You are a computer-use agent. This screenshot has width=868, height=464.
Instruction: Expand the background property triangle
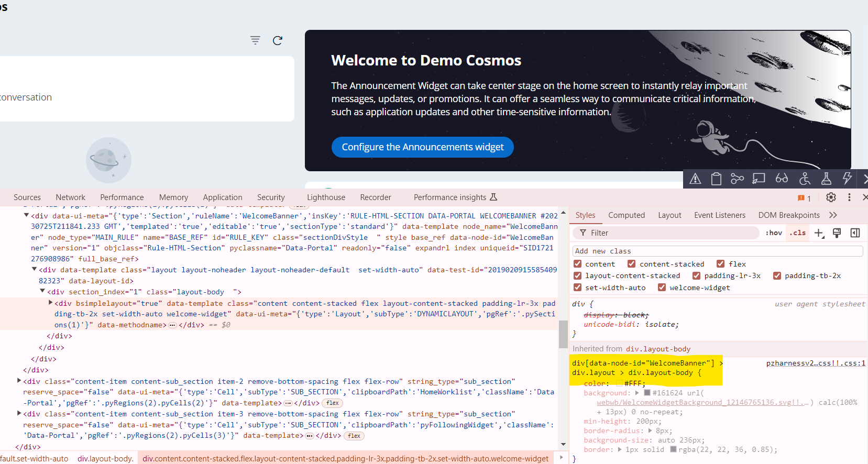[x=637, y=393]
